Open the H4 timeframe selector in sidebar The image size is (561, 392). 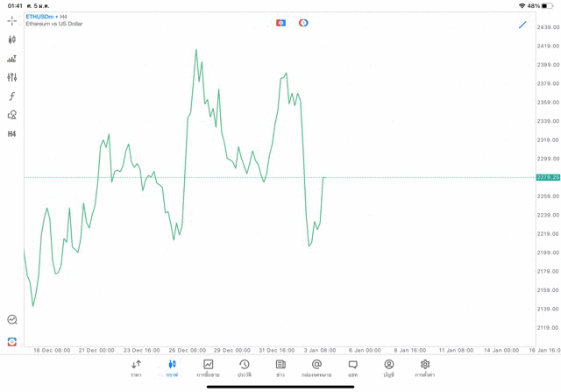pyautogui.click(x=12, y=134)
